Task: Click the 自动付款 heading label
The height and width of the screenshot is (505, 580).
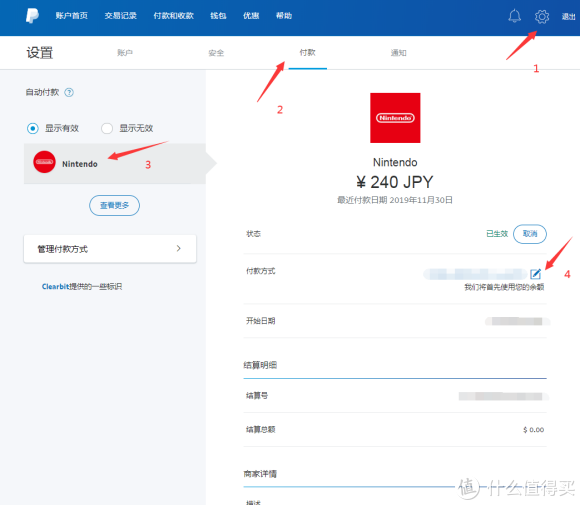Action: [42, 92]
